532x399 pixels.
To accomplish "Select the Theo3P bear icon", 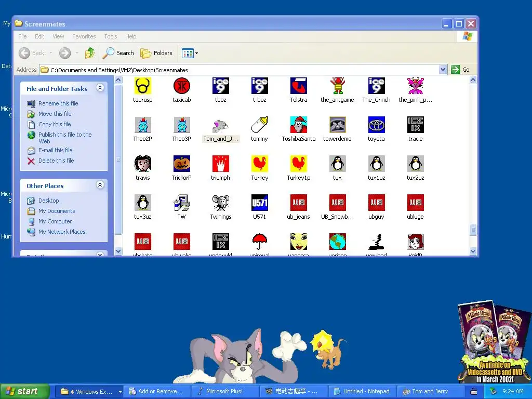I will 181,125.
